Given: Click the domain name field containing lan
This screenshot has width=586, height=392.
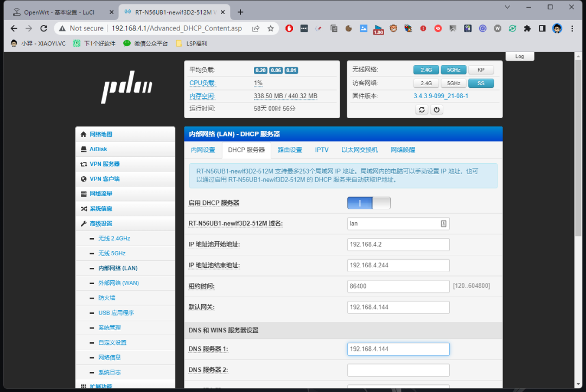Looking at the screenshot, I should (x=398, y=223).
